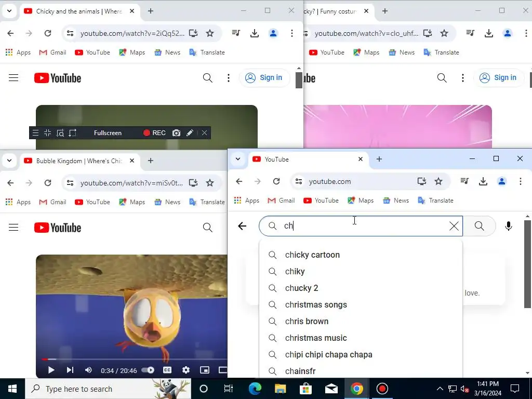Open Gmail bookmark in front window

(x=281, y=201)
